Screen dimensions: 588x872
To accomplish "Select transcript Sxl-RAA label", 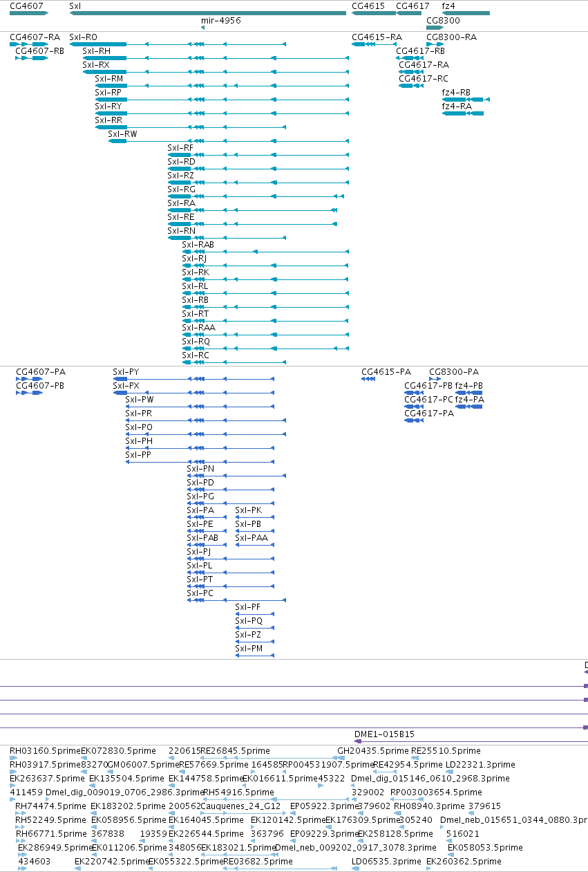I will pos(198,328).
